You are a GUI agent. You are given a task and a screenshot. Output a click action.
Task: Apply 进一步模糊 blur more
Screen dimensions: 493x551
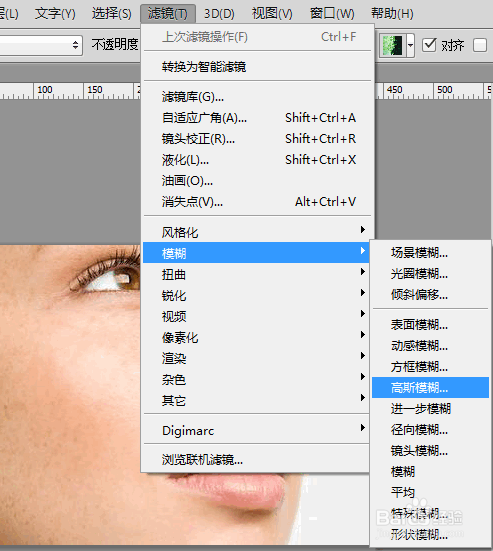point(430,408)
